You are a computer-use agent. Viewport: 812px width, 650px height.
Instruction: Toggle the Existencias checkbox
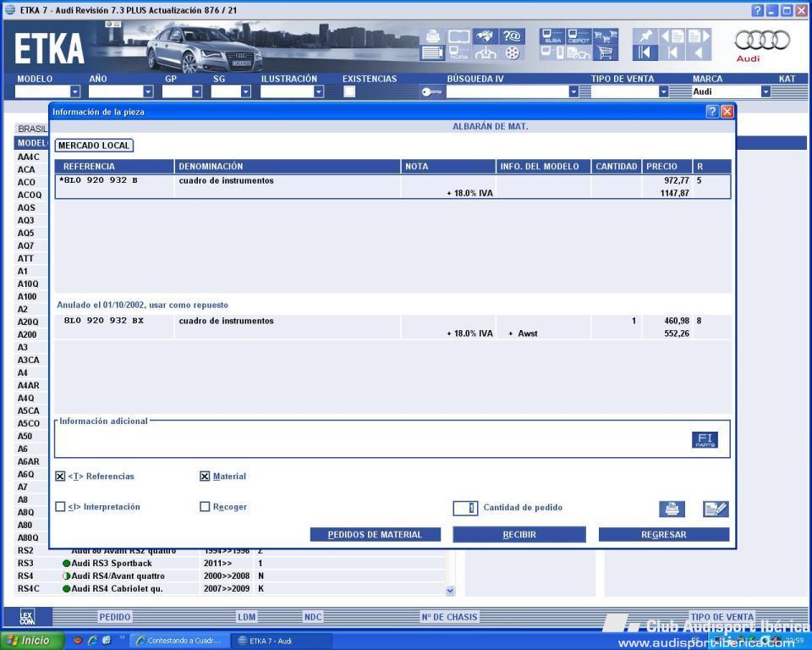(x=349, y=91)
